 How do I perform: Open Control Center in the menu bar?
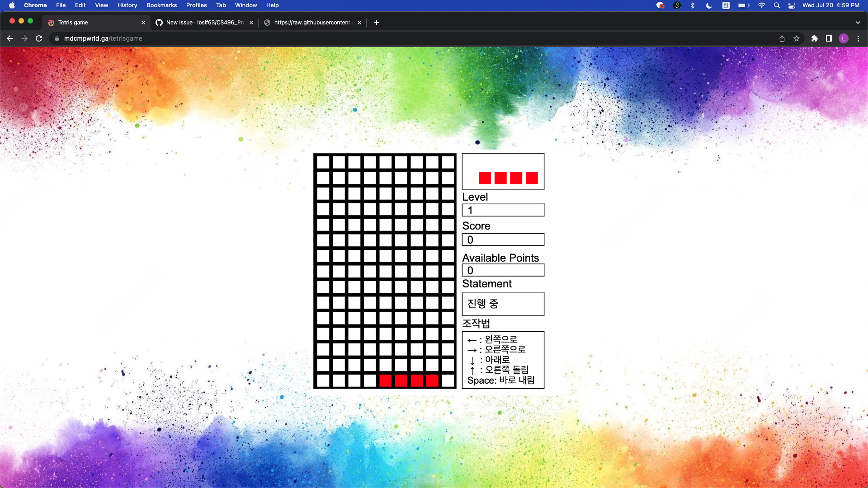[792, 5]
